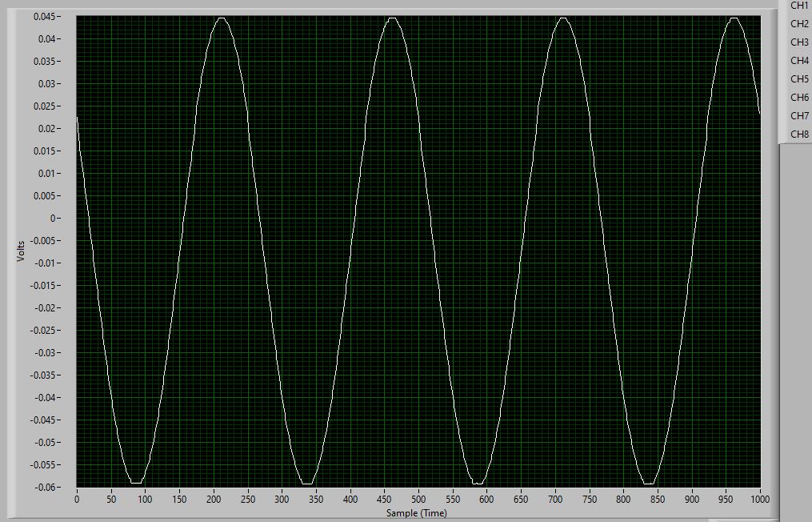The width and height of the screenshot is (812, 522).
Task: Click the 0.03 Y-axis tick value
Action: click(47, 84)
